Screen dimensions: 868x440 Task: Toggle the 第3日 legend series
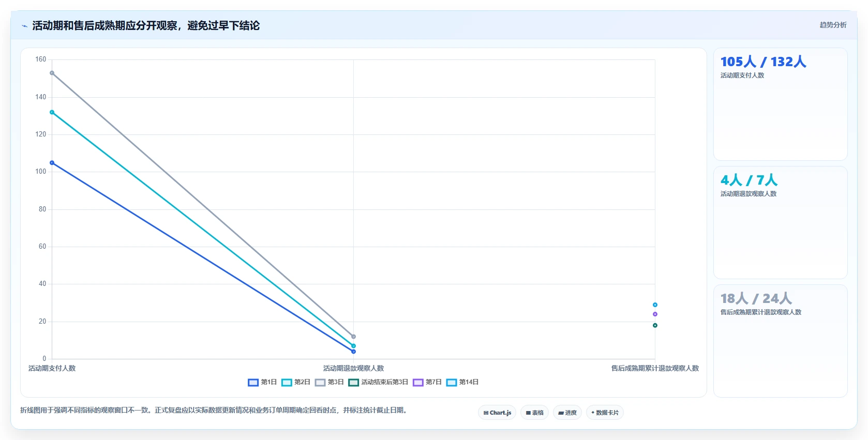pyautogui.click(x=330, y=383)
